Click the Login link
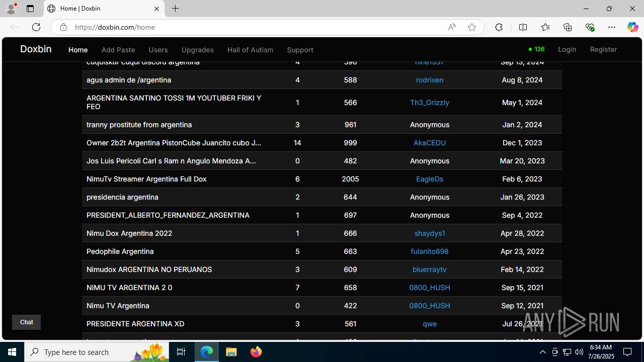Image resolution: width=644 pixels, height=362 pixels. tap(567, 49)
